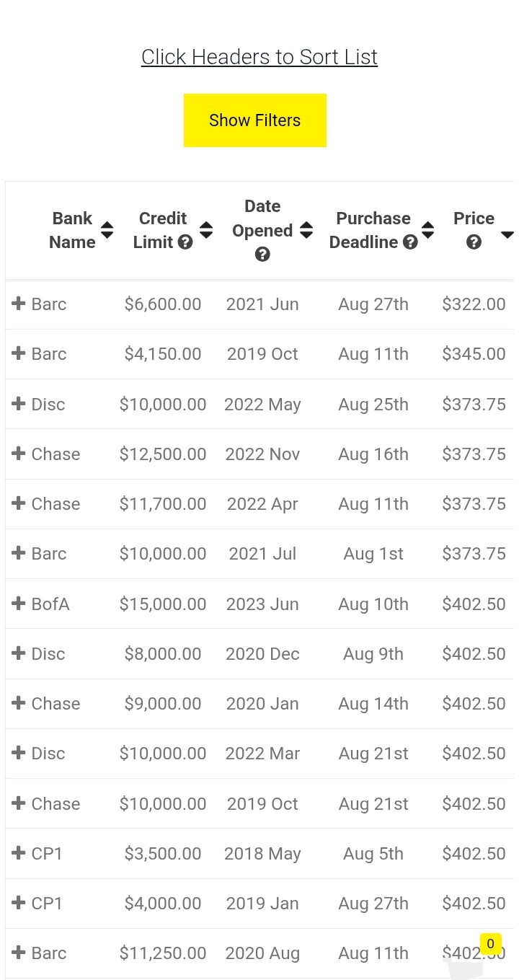This screenshot has width=519, height=980.
Task: Click the Bank Name column header
Action: point(72,230)
